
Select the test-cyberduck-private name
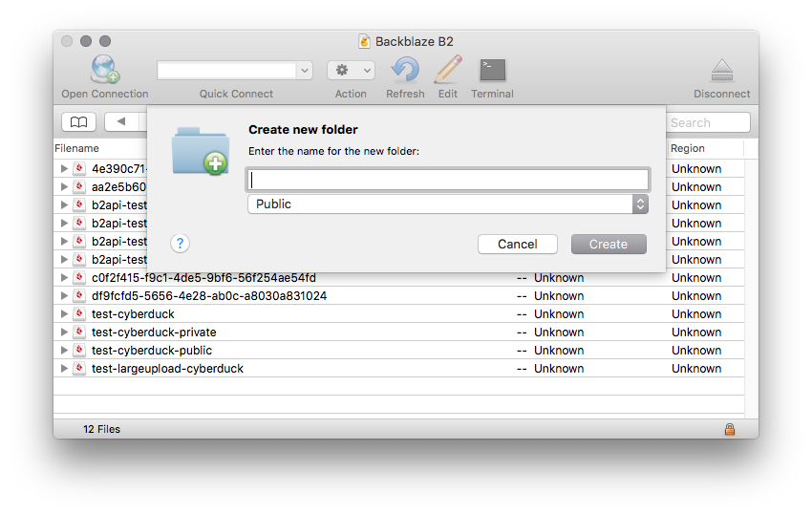pyautogui.click(x=154, y=333)
